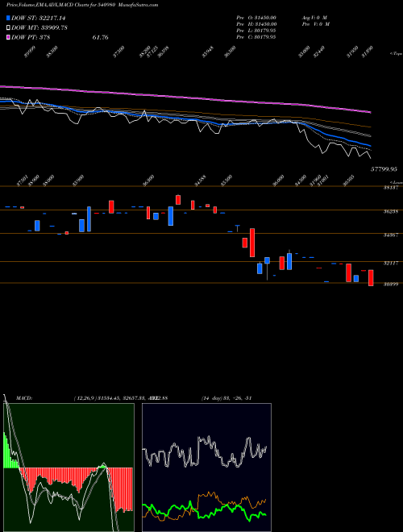The image size is (403, 532).
Task: Click the 'MACD:' panel heading
Action: [23, 397]
